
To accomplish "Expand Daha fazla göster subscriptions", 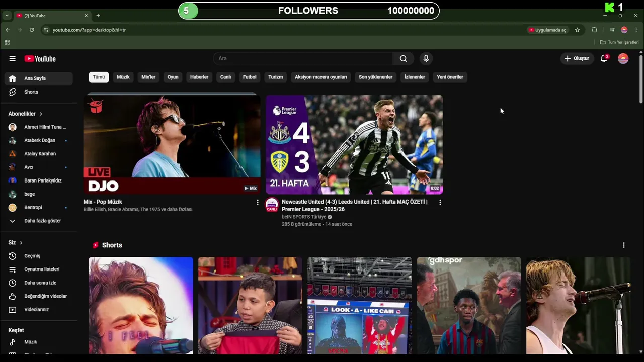I will click(x=39, y=221).
